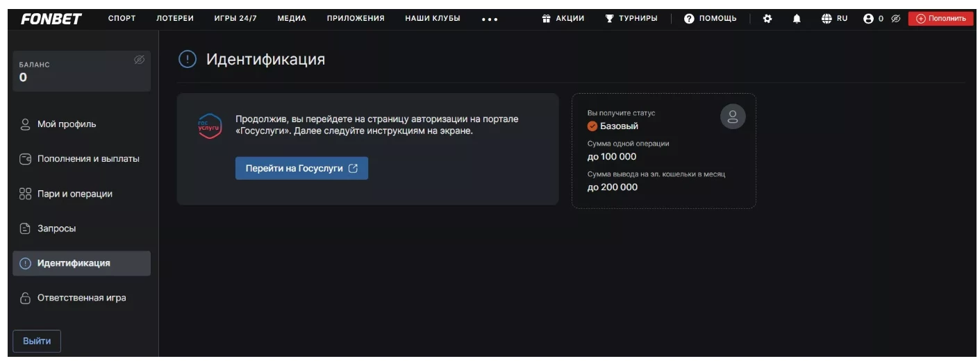Click the Сумма одной операции label

click(x=629, y=144)
